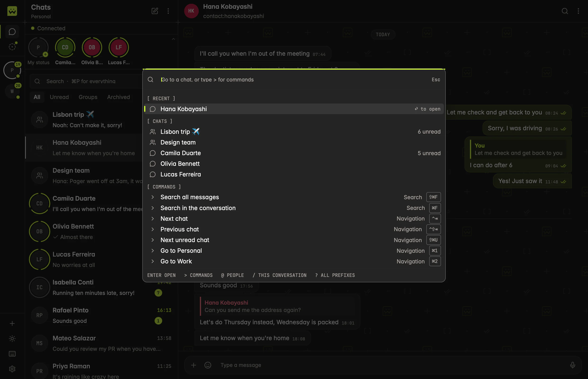This screenshot has height=379, width=588.
Task: Run the Search all messages command
Action: [x=294, y=197]
